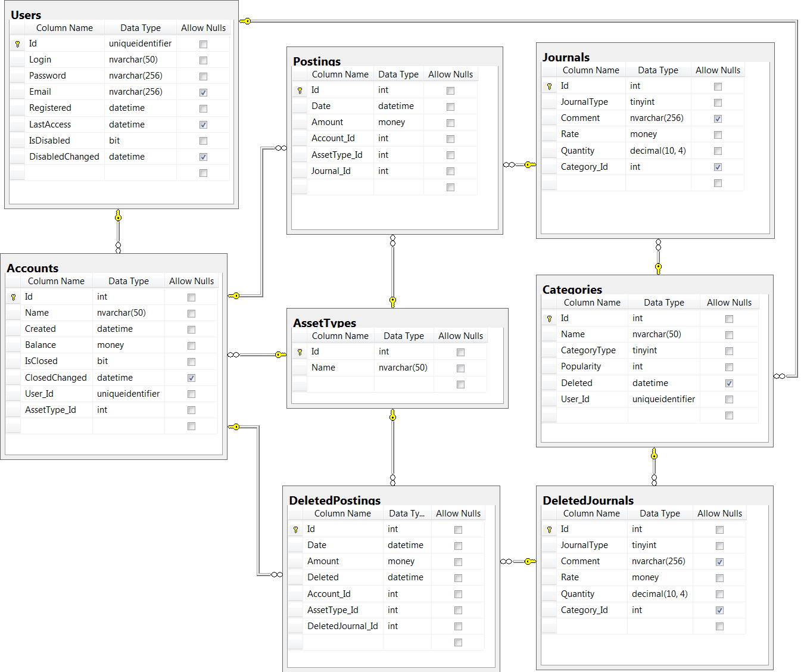Viewport: 804px width, 672px height.
Task: Toggle Allow Nulls for Categories Deleted
Action: (729, 384)
